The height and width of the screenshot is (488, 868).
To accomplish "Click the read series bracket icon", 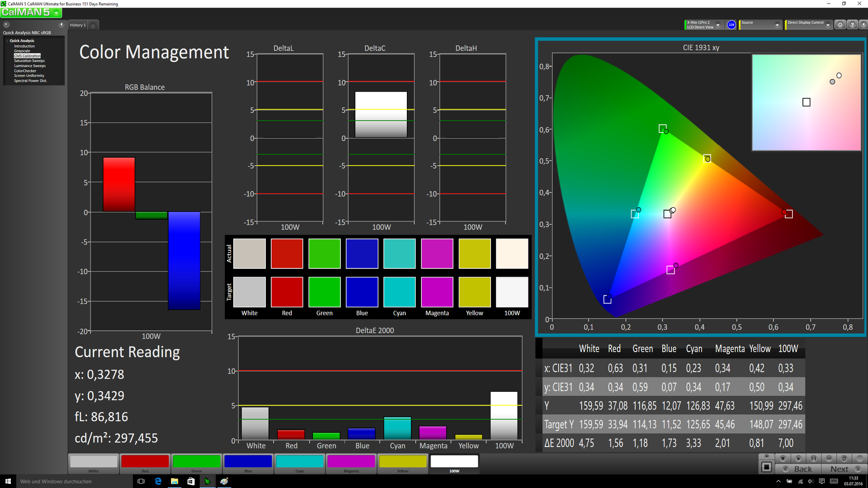I will tap(813, 458).
